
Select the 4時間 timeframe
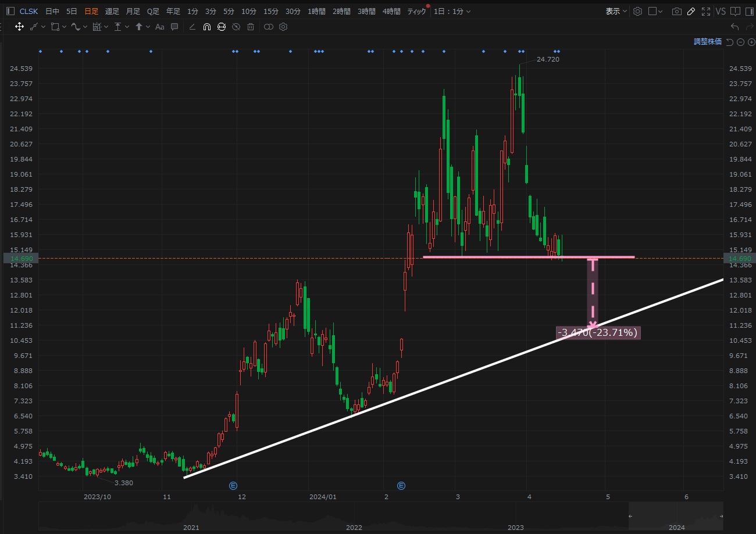pyautogui.click(x=391, y=11)
